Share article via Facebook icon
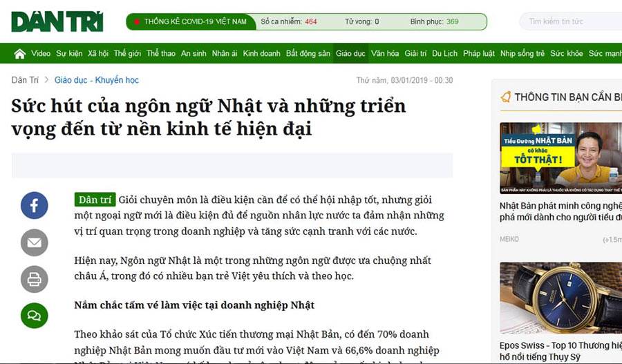This screenshot has height=364, width=622. pyautogui.click(x=34, y=205)
